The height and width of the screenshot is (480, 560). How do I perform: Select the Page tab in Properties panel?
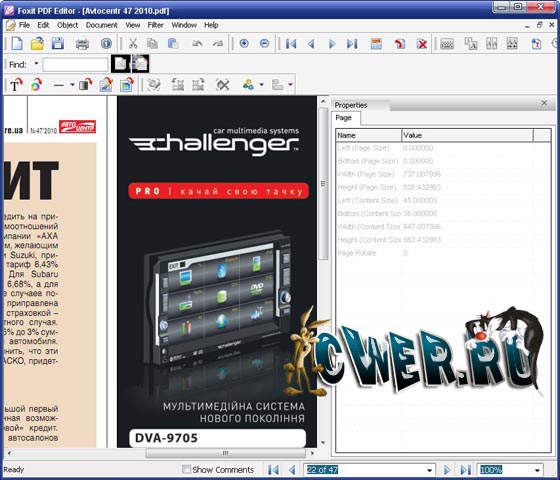pos(343,118)
